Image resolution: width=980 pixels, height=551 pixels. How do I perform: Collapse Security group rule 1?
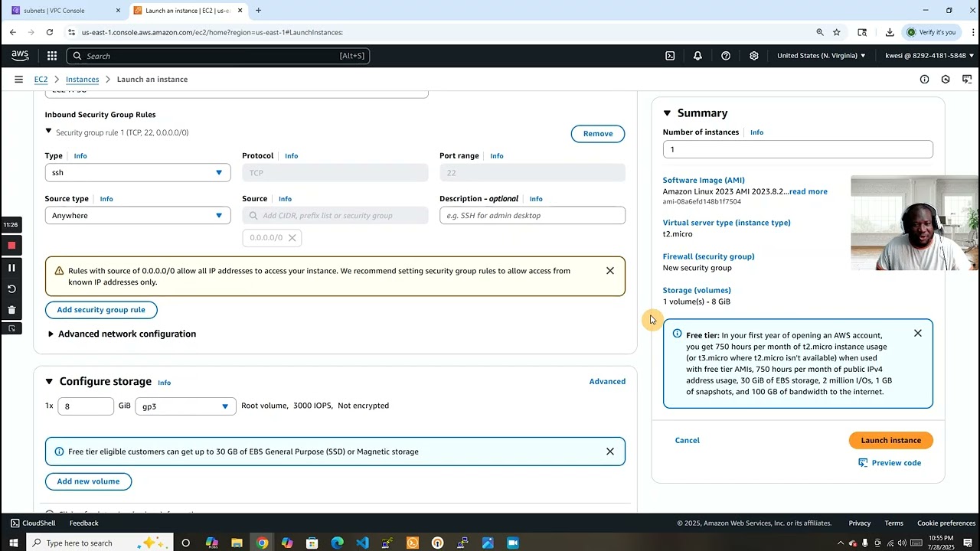49,132
